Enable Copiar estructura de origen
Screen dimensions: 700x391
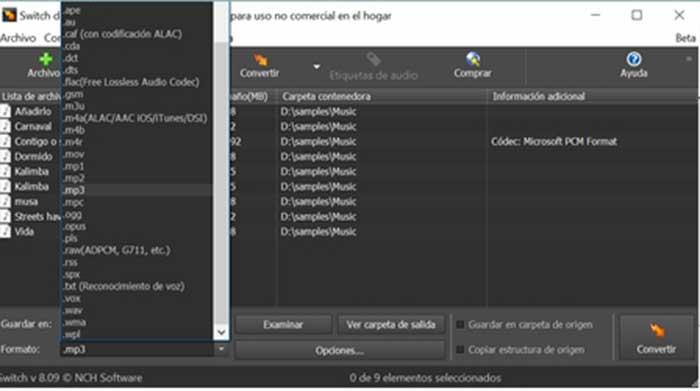click(460, 349)
